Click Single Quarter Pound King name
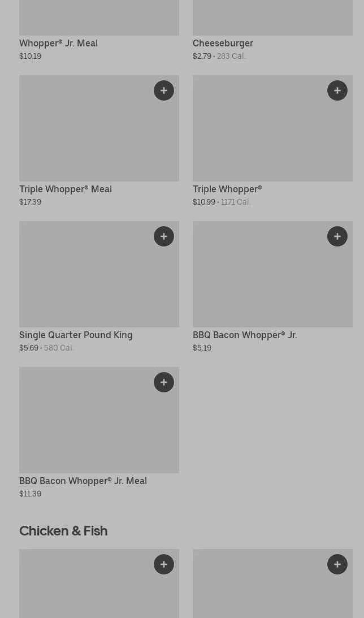This screenshot has width=364, height=618. pos(76,335)
